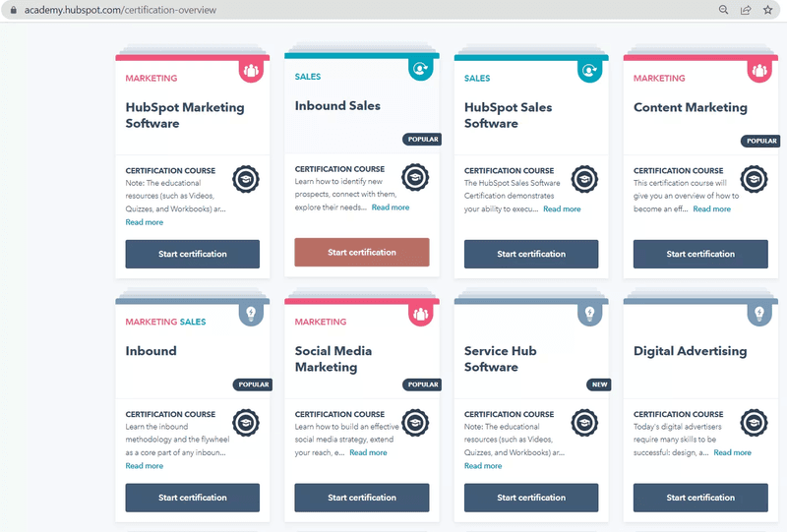787x532 pixels.
Task: Open Read more on Content Marketing card
Action: coord(712,209)
